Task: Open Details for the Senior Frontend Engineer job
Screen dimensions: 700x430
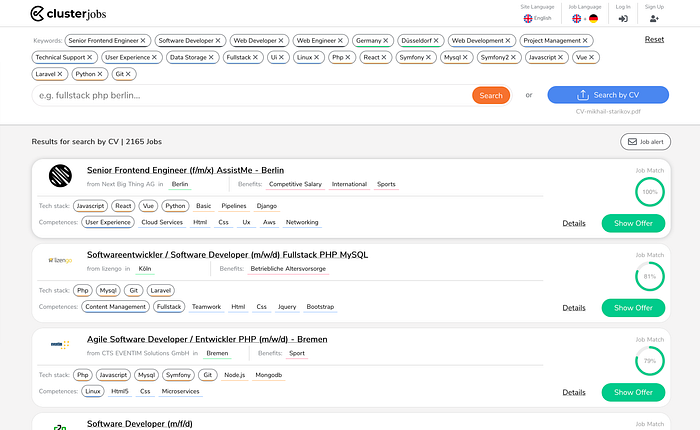Action: click(x=574, y=223)
